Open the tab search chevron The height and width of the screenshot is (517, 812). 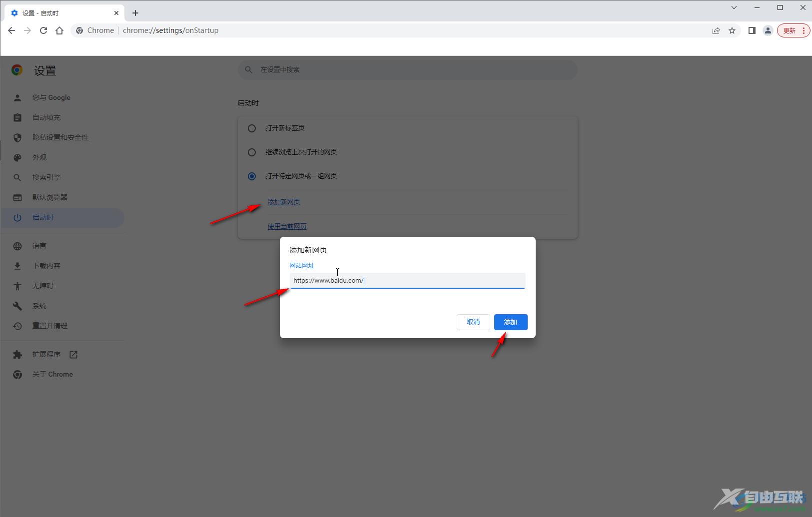pos(734,7)
